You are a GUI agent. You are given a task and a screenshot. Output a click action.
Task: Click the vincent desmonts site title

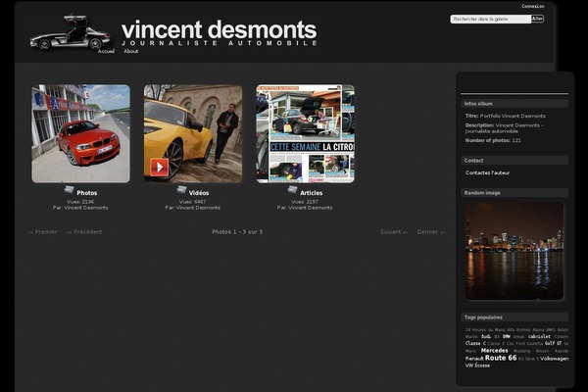click(x=219, y=29)
